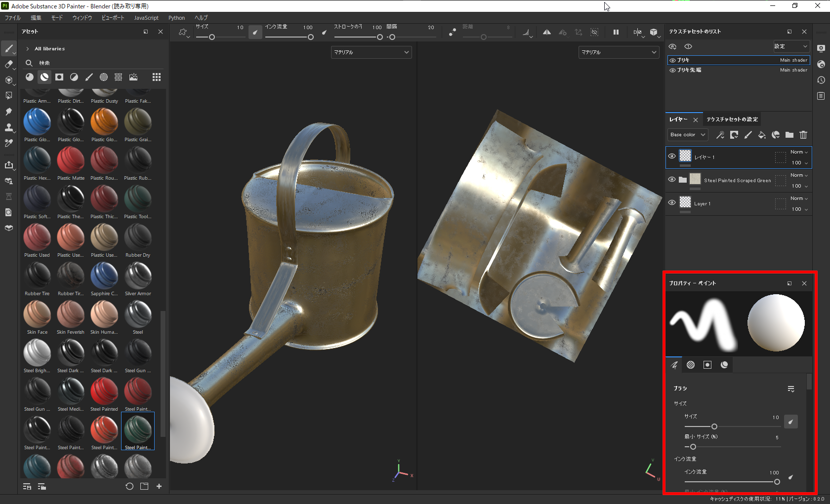Image resolution: width=830 pixels, height=504 pixels.
Task: Open History panel on right dock
Action: click(821, 80)
